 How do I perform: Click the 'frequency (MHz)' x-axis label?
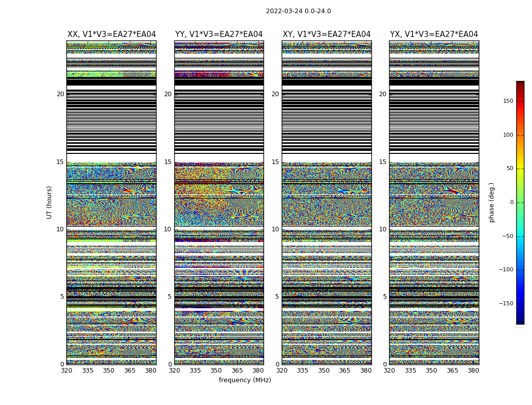(x=245, y=380)
